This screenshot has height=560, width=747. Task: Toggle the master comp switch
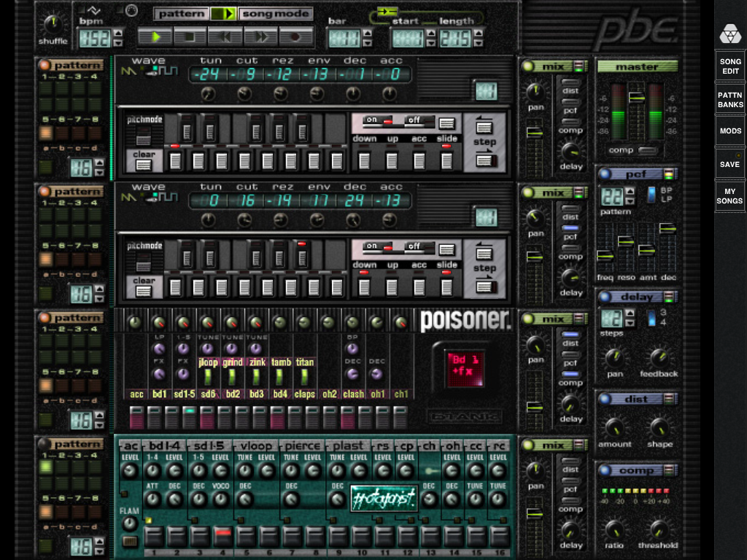(647, 150)
